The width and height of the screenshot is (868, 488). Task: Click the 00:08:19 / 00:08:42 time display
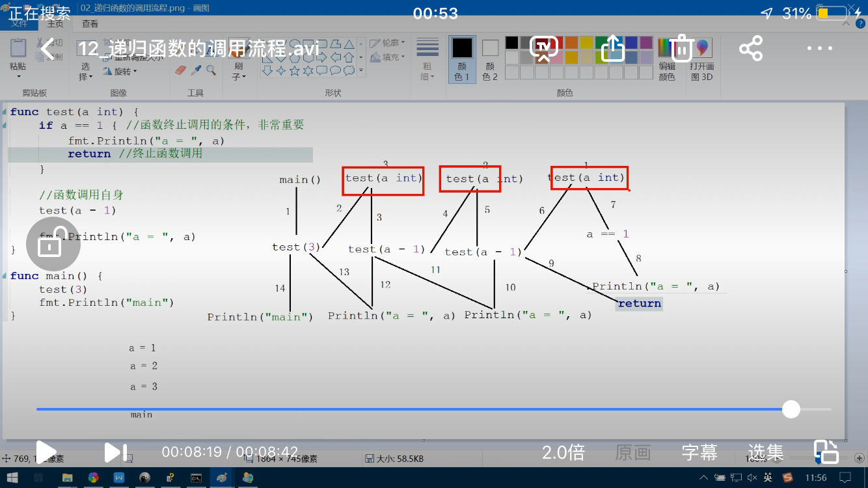(x=230, y=452)
